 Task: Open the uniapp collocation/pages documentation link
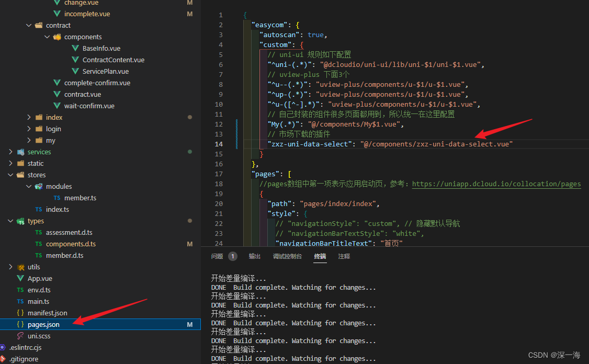pos(496,184)
